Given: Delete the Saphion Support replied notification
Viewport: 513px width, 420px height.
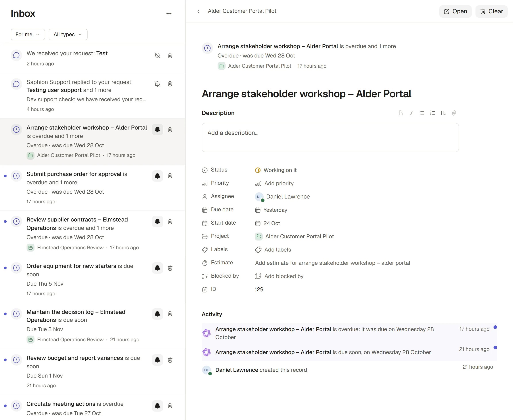Looking at the screenshot, I should coord(170,84).
